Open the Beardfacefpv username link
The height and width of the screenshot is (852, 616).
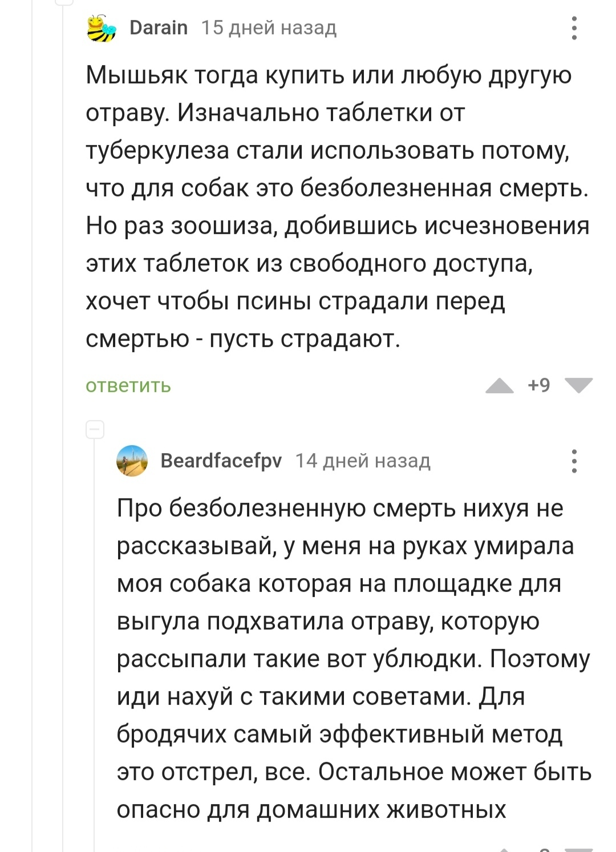221,461
